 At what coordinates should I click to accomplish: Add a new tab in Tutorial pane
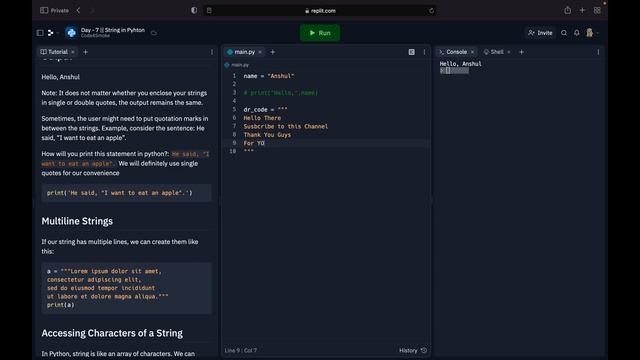[85, 52]
